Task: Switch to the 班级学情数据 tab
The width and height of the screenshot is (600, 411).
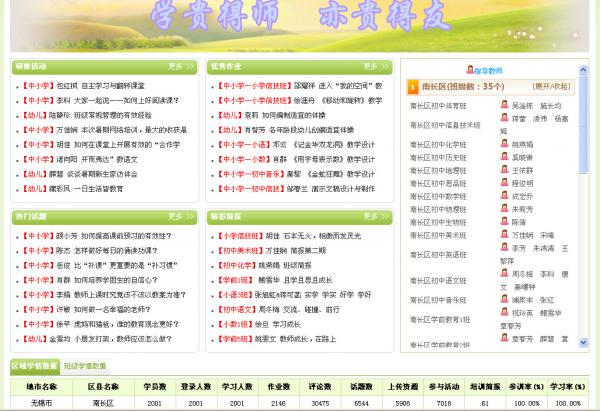Action: [x=86, y=367]
